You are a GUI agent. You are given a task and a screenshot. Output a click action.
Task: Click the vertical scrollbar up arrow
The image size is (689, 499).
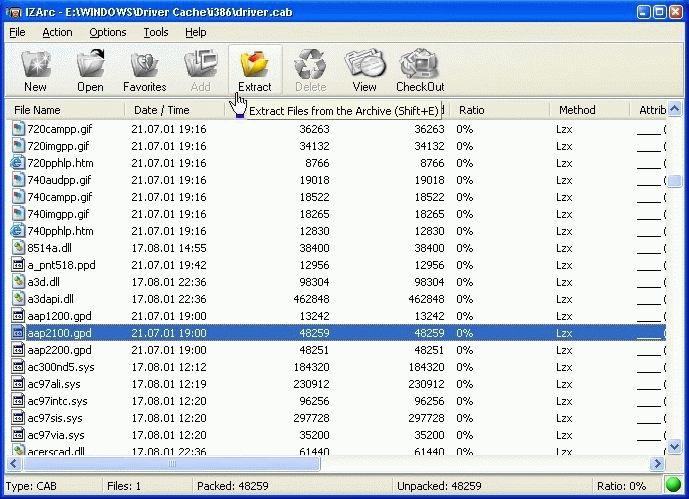(x=675, y=108)
